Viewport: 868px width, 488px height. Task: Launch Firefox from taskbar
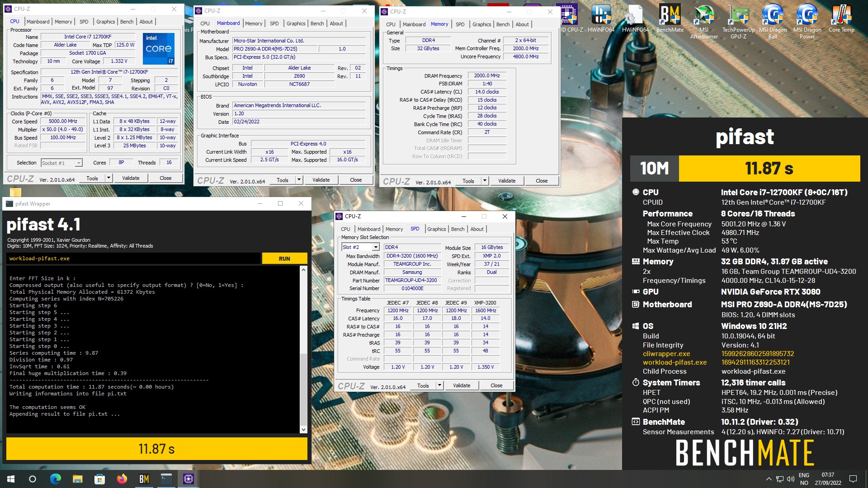pos(122,479)
